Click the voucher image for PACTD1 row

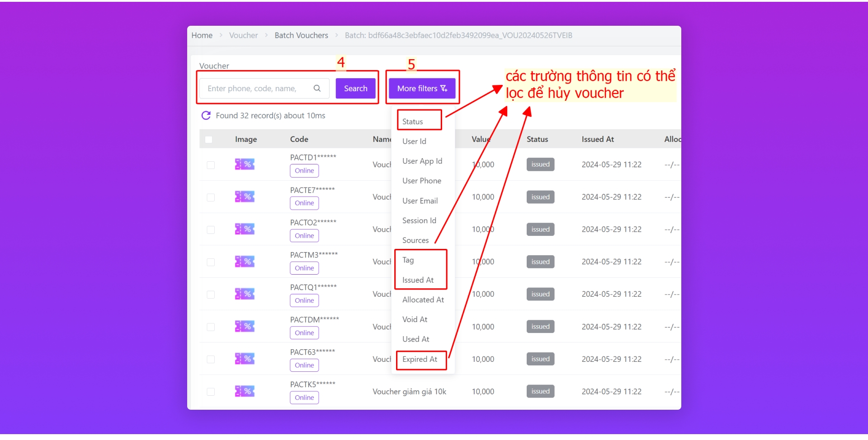[x=245, y=164]
